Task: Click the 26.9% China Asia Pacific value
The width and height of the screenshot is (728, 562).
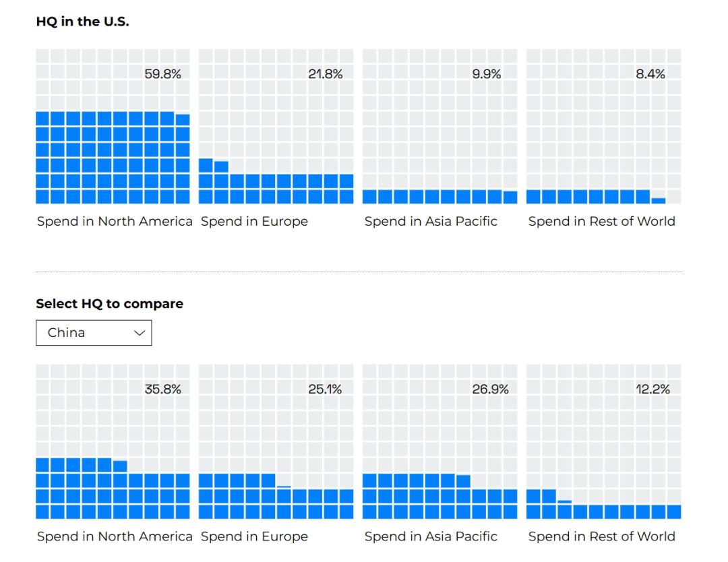Action: point(490,389)
